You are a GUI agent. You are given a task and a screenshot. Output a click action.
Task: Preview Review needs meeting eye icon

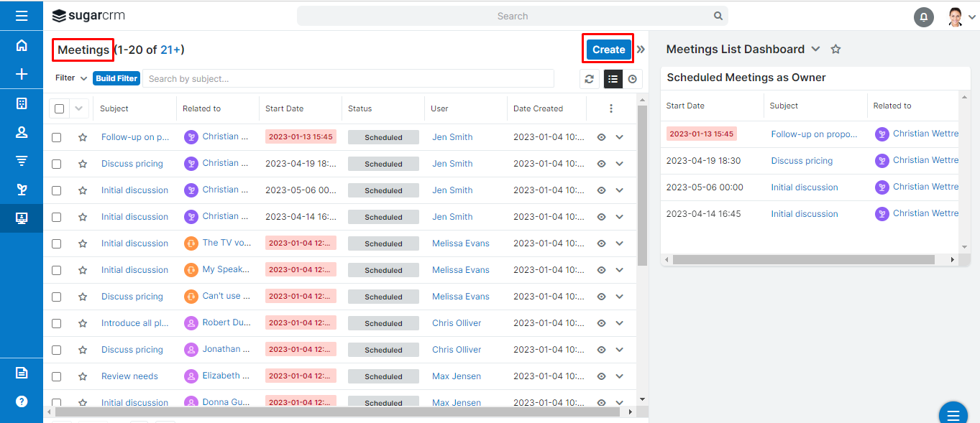[x=602, y=376]
